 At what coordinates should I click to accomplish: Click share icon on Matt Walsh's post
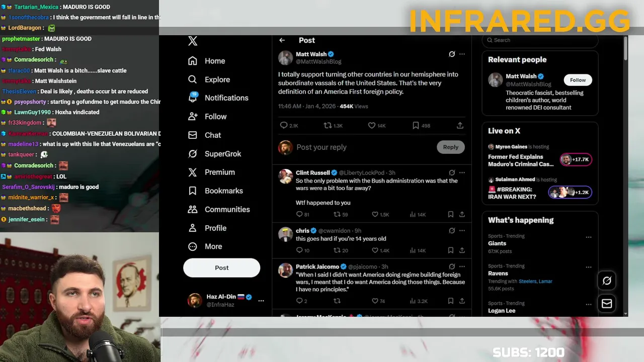click(460, 125)
